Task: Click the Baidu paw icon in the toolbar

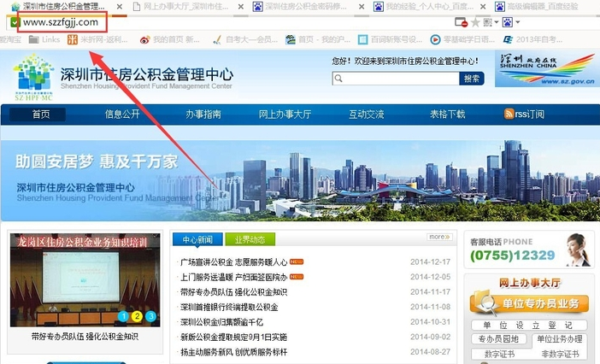Action: (x=508, y=22)
